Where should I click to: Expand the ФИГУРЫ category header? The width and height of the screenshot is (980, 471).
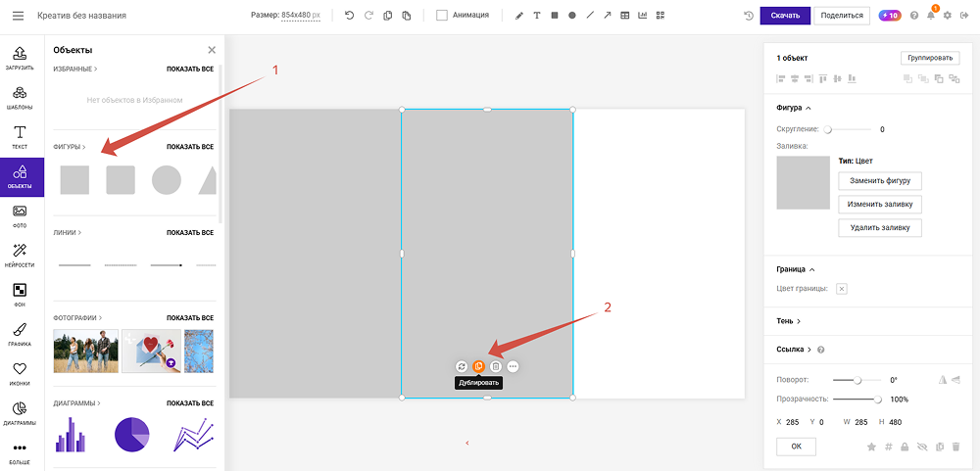coord(70,148)
